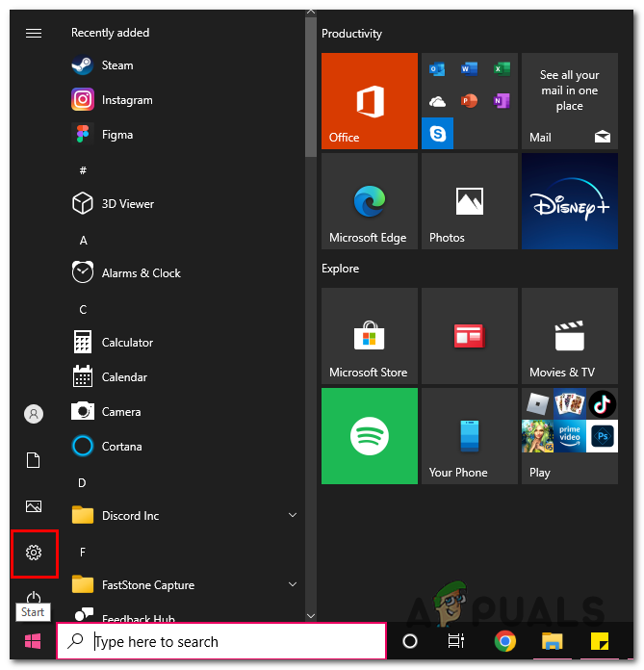Image resolution: width=644 pixels, height=670 pixels.
Task: Open Prime Video in Play folder
Action: 570,436
